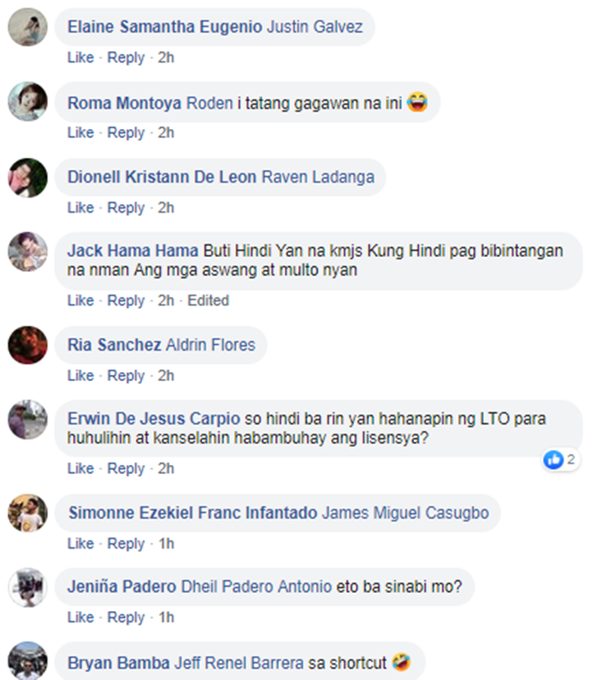
Task: Open tagged name Raven Ladanga
Action: click(318, 177)
